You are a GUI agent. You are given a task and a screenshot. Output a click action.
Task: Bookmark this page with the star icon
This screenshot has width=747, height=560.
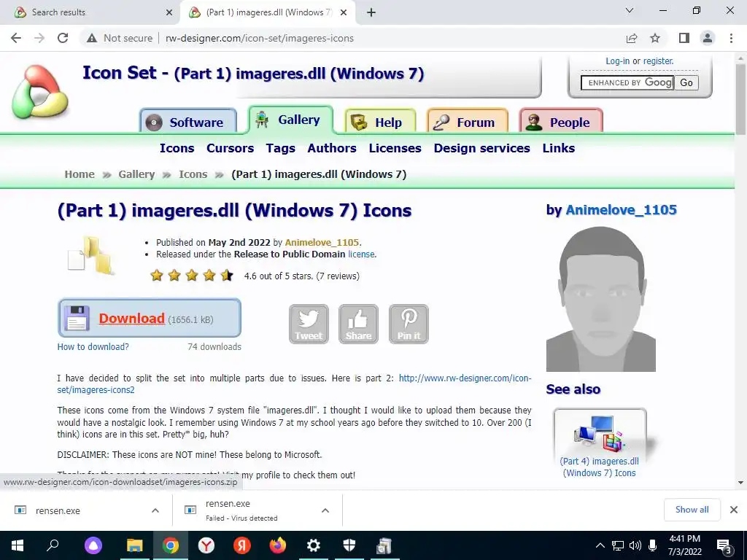655,38
